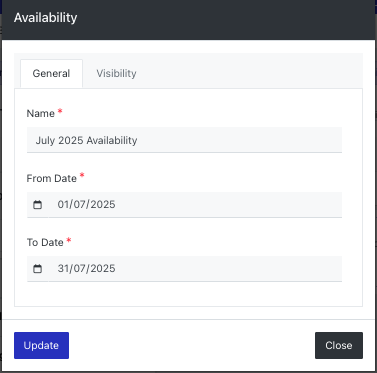Focus the Name field with July 2025 Availability
The width and height of the screenshot is (377, 373).
184,140
